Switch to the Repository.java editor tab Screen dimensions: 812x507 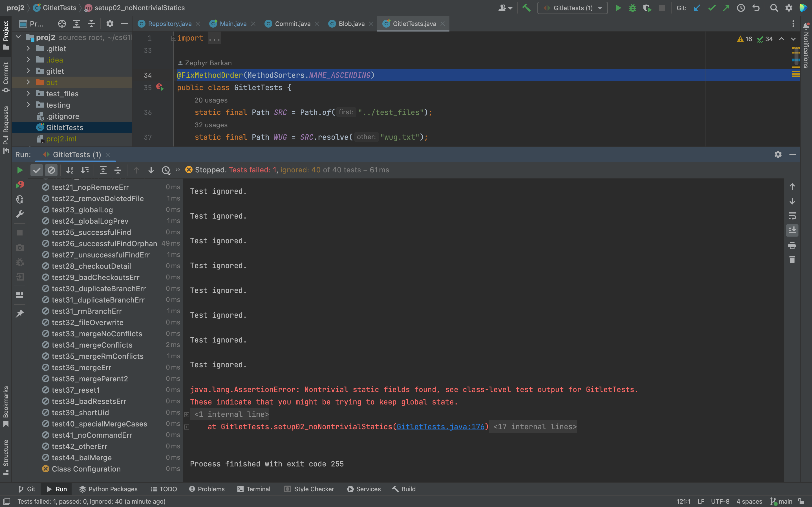point(169,24)
